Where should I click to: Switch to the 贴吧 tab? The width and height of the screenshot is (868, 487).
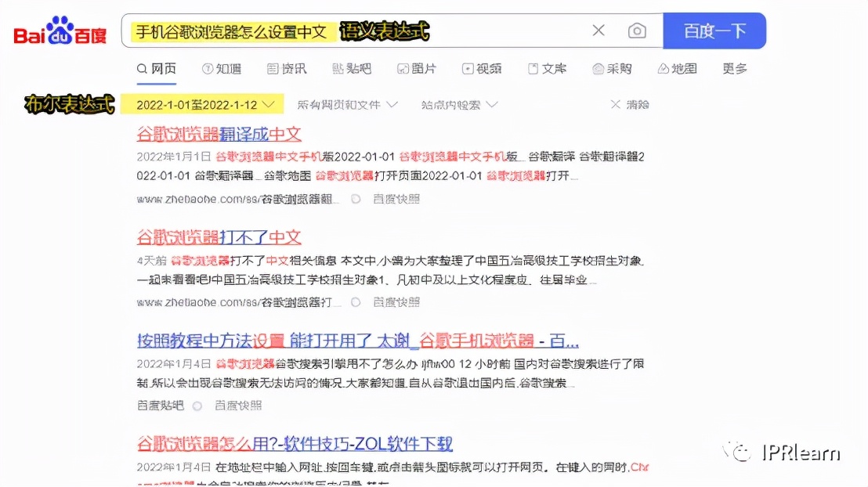352,69
